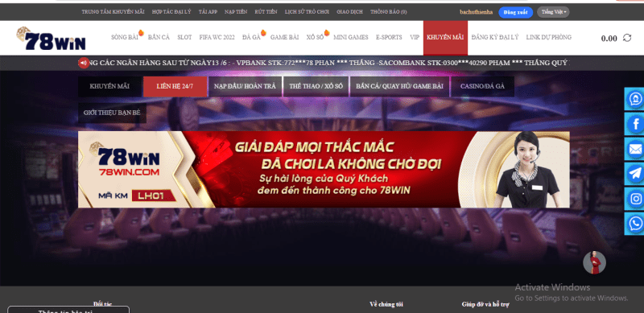Click the Đăng xuất logout button
644x313 pixels.
coord(515,12)
